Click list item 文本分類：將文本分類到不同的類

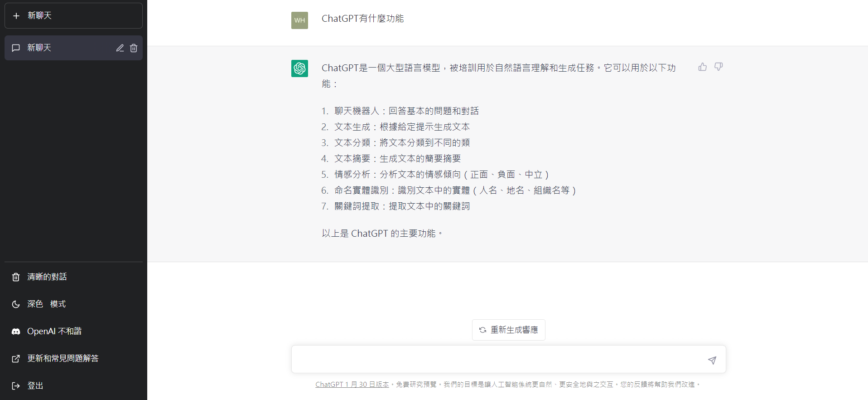(402, 143)
